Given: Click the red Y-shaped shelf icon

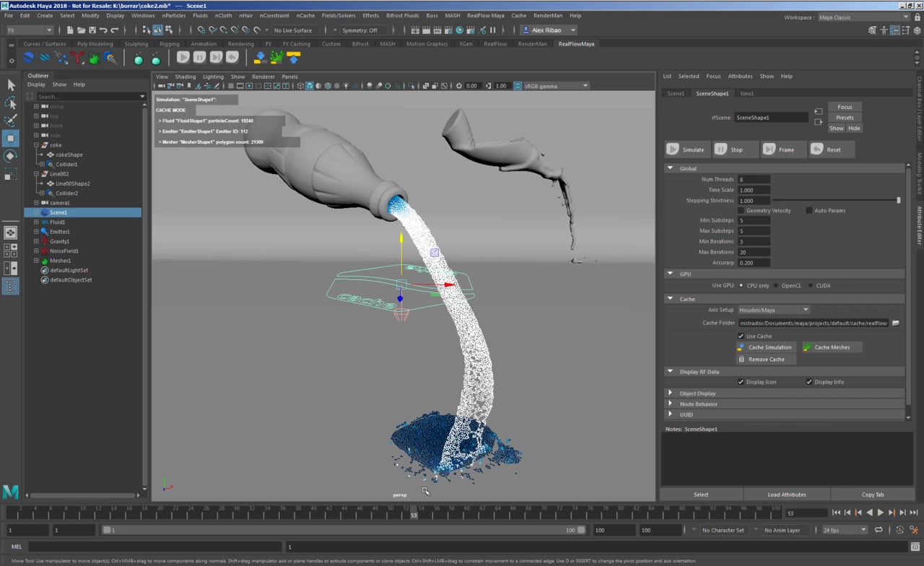Looking at the screenshot, I should [78, 58].
